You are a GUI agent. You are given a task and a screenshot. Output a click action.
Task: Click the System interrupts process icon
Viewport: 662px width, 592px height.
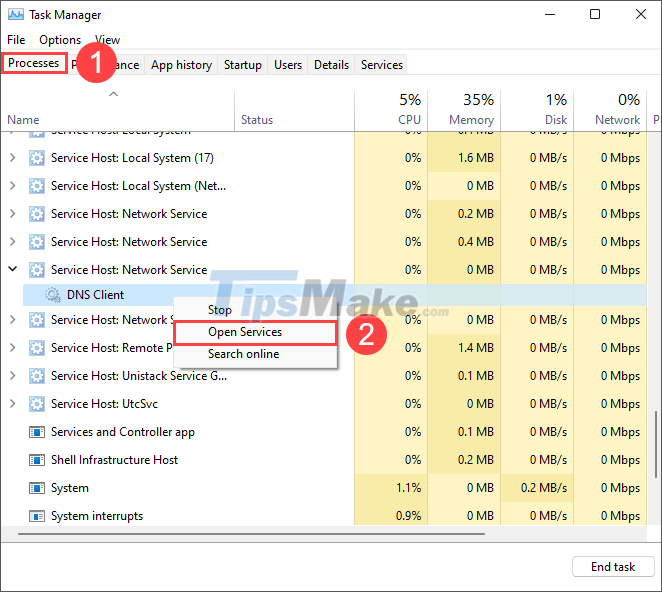pos(37,516)
